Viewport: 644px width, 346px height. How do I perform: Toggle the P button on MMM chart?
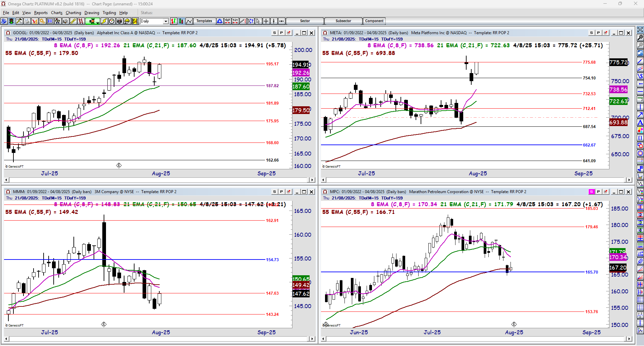282,192
